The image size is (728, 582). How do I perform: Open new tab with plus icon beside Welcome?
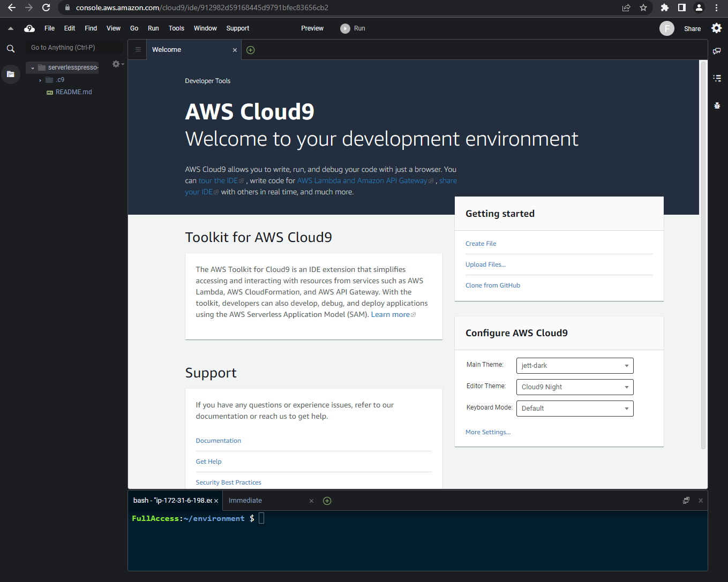tap(250, 50)
